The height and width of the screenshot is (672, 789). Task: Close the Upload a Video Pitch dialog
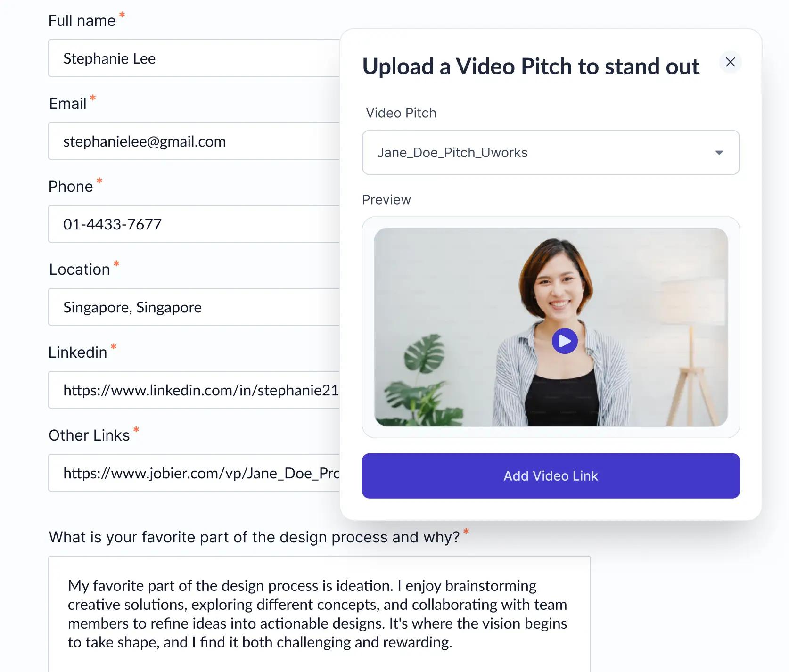pos(730,62)
